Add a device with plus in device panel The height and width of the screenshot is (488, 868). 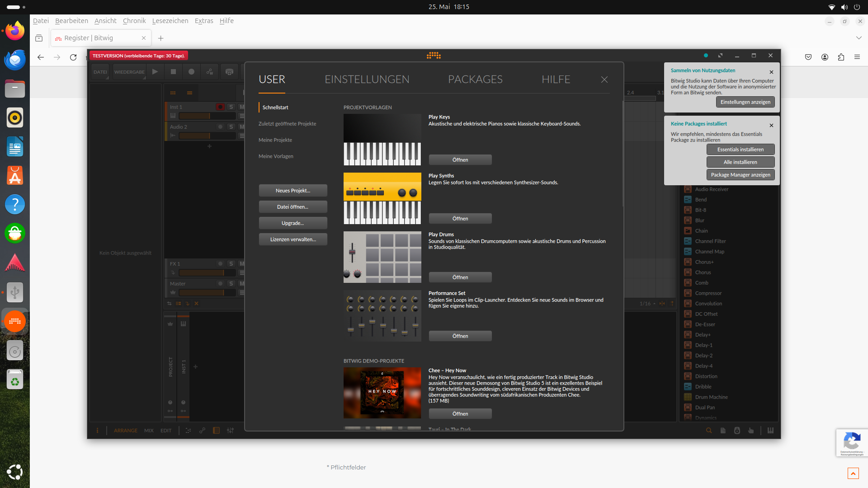[x=196, y=367]
